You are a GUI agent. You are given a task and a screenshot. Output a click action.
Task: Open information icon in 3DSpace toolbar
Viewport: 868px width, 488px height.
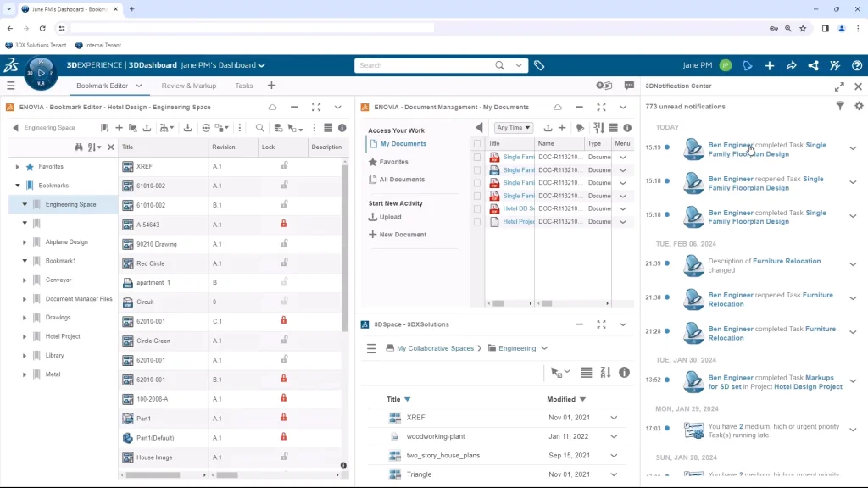click(x=624, y=373)
